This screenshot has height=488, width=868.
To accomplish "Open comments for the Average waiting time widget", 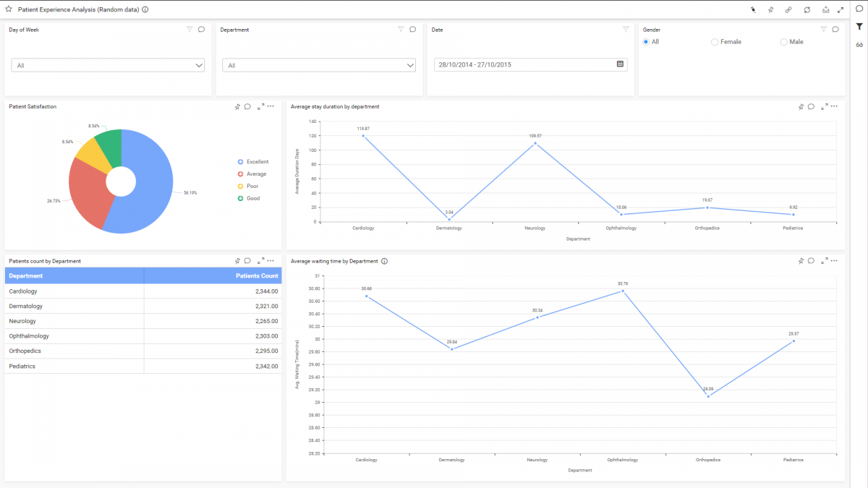I will click(x=812, y=260).
